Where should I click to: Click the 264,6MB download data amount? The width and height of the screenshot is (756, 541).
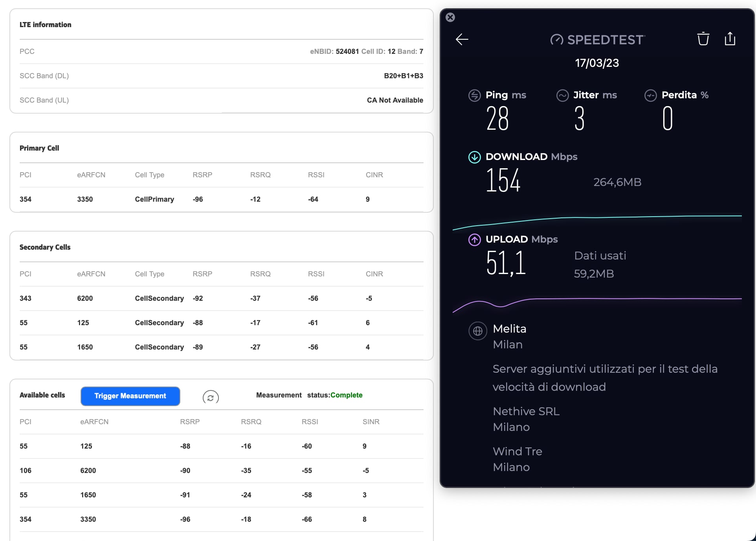pyautogui.click(x=617, y=182)
